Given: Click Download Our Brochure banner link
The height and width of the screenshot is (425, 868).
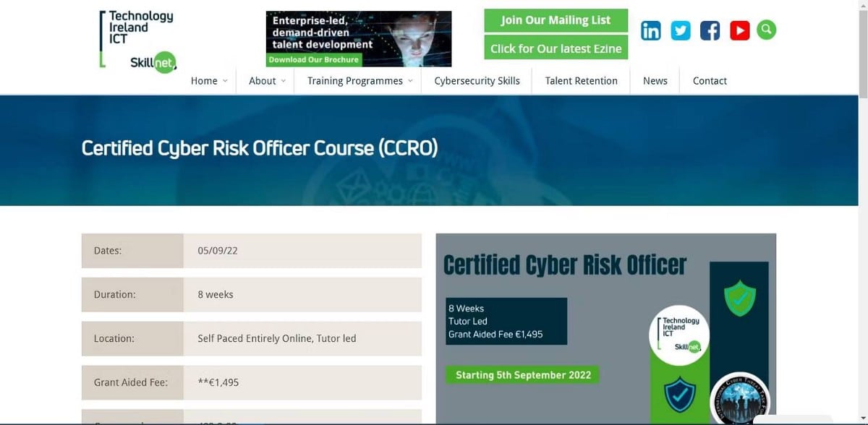Looking at the screenshot, I should click(x=313, y=60).
